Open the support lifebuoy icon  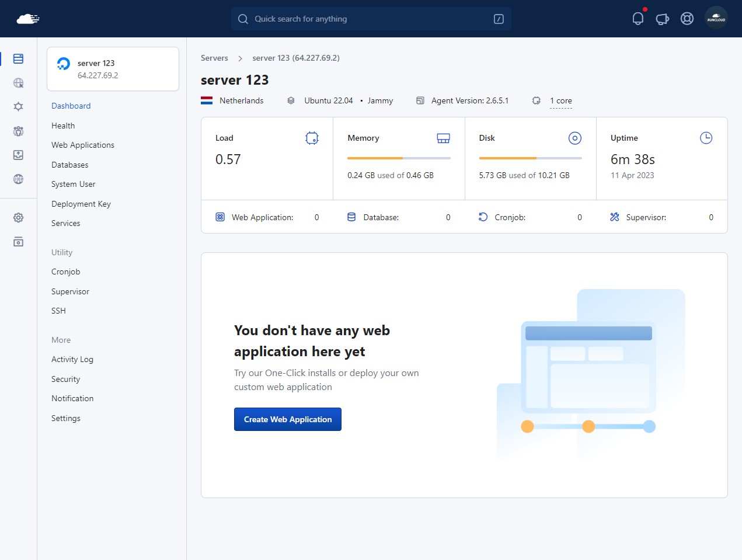coord(687,19)
